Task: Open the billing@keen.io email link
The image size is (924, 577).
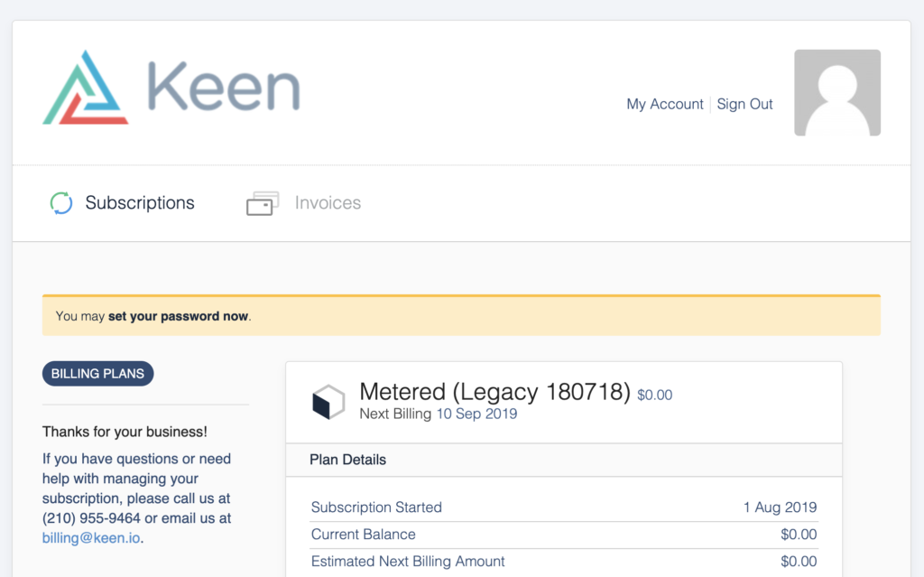Action: coord(91,538)
